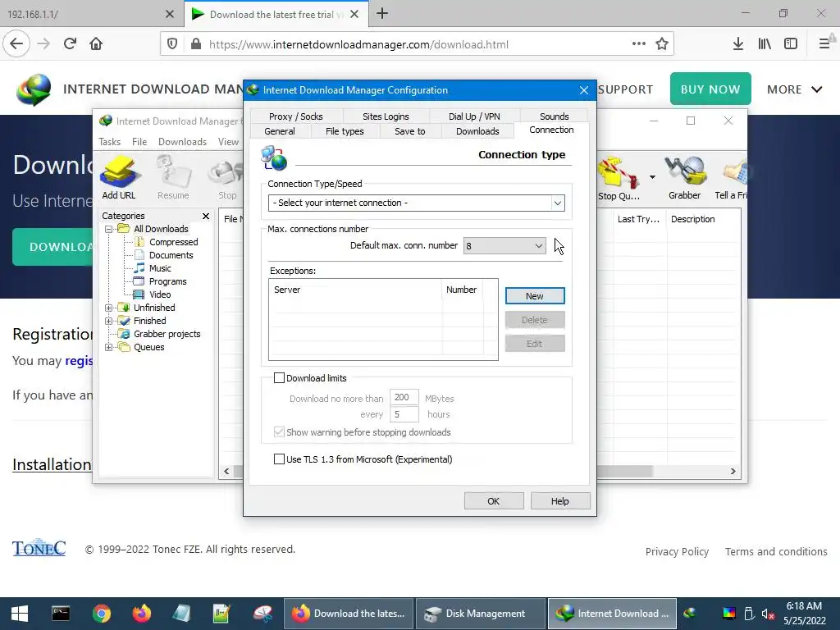Image resolution: width=840 pixels, height=630 pixels.
Task: Open Windows Start menu
Action: (x=20, y=614)
